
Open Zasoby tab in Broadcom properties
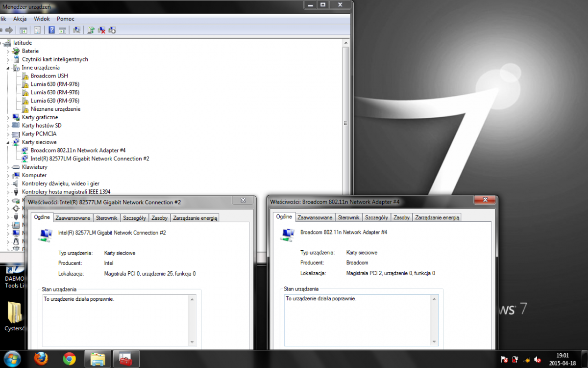402,218
